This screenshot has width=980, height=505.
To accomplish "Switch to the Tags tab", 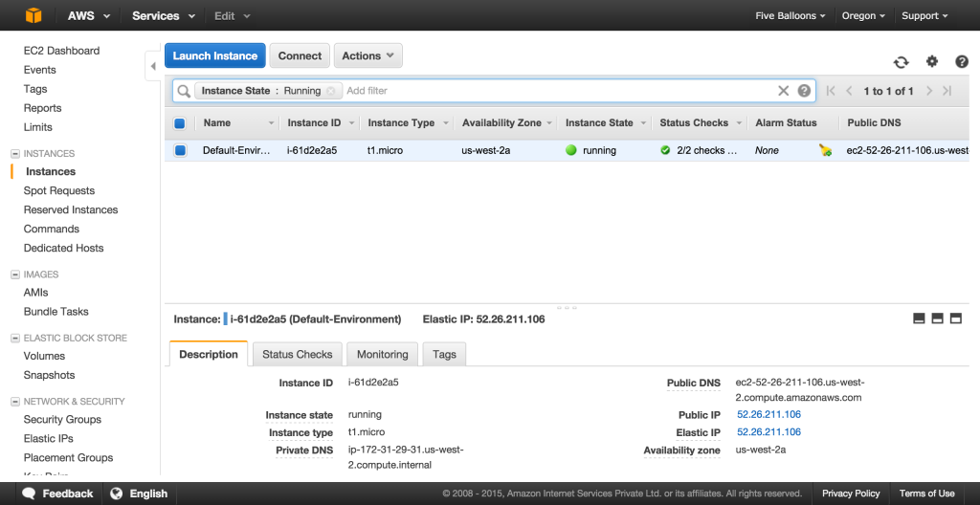I will pos(444,354).
